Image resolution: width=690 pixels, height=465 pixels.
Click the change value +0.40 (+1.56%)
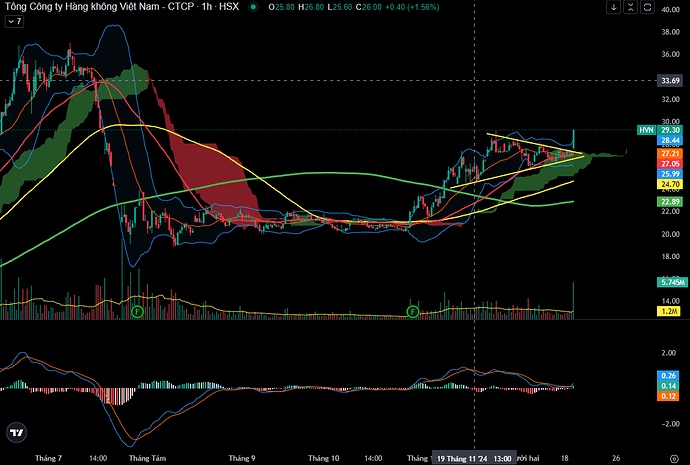tap(411, 7)
